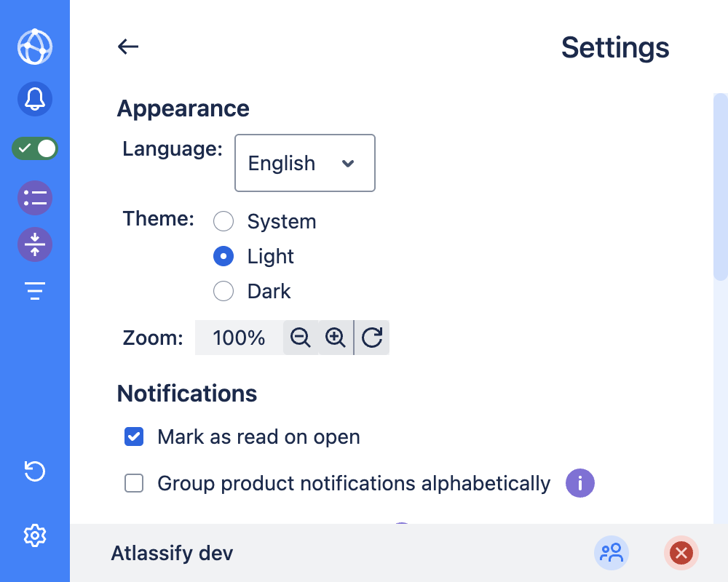Screen dimensions: 728x582
Task: Click the refresh icon in sidebar
Action: tap(34, 471)
